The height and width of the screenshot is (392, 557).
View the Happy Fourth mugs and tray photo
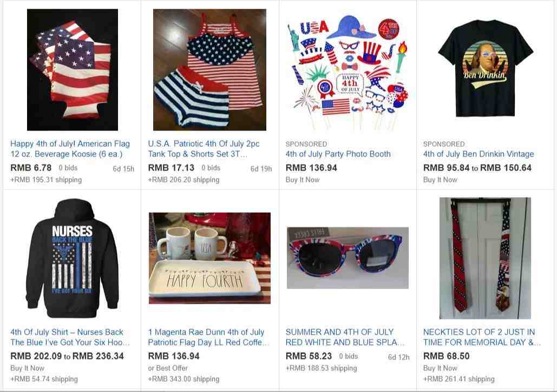tap(209, 258)
